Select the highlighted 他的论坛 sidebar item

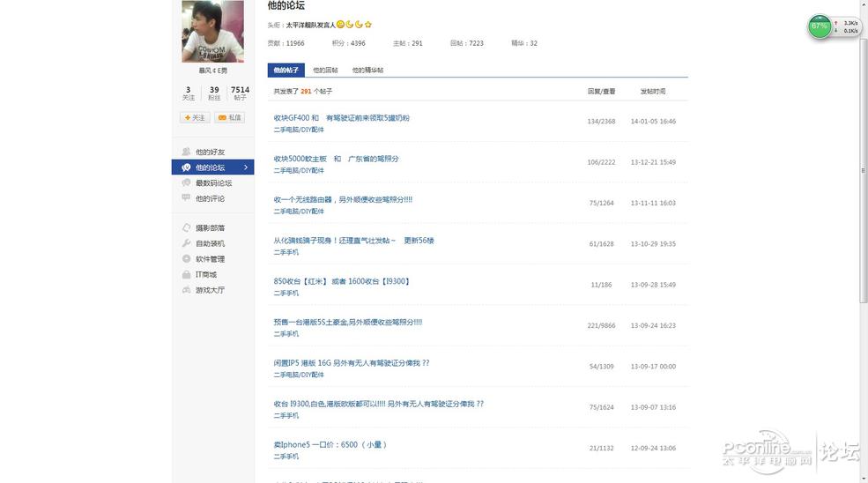pos(212,167)
